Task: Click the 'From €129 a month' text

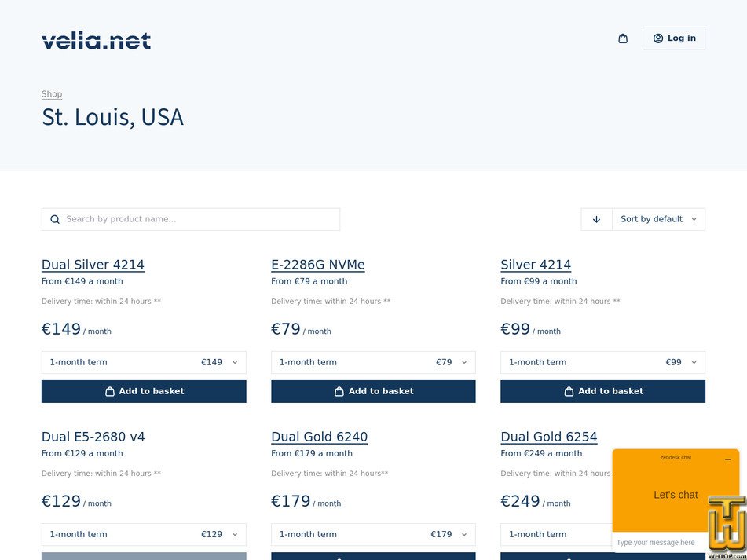Action: pos(82,454)
